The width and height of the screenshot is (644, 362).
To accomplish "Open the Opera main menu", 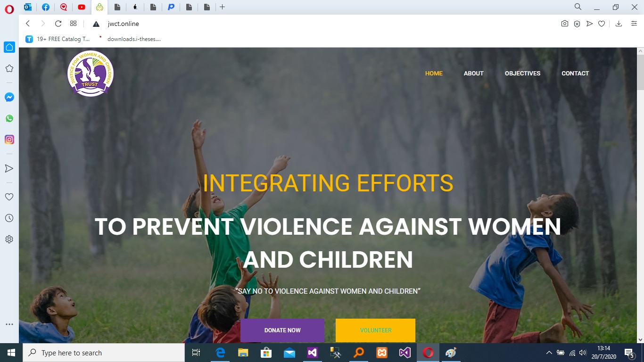I will click(x=9, y=9).
